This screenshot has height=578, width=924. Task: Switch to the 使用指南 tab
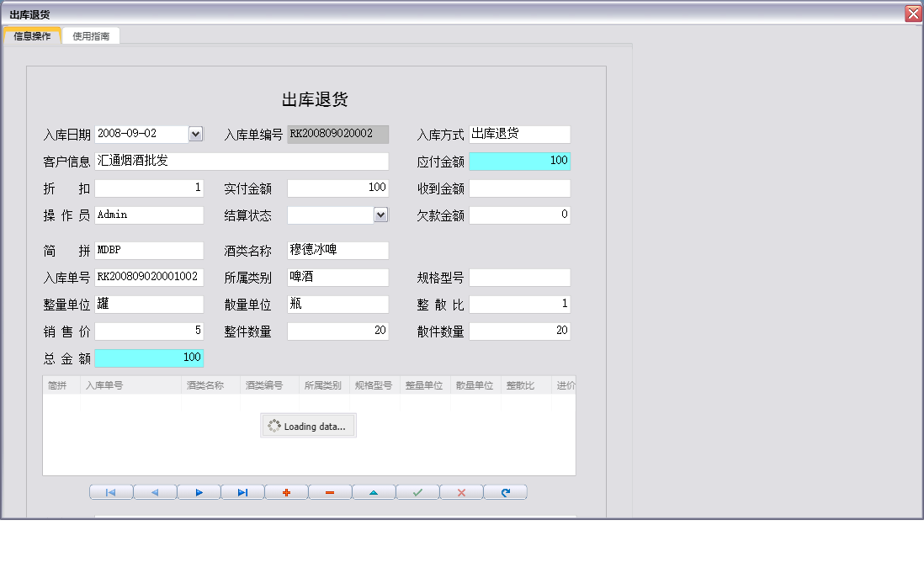90,35
